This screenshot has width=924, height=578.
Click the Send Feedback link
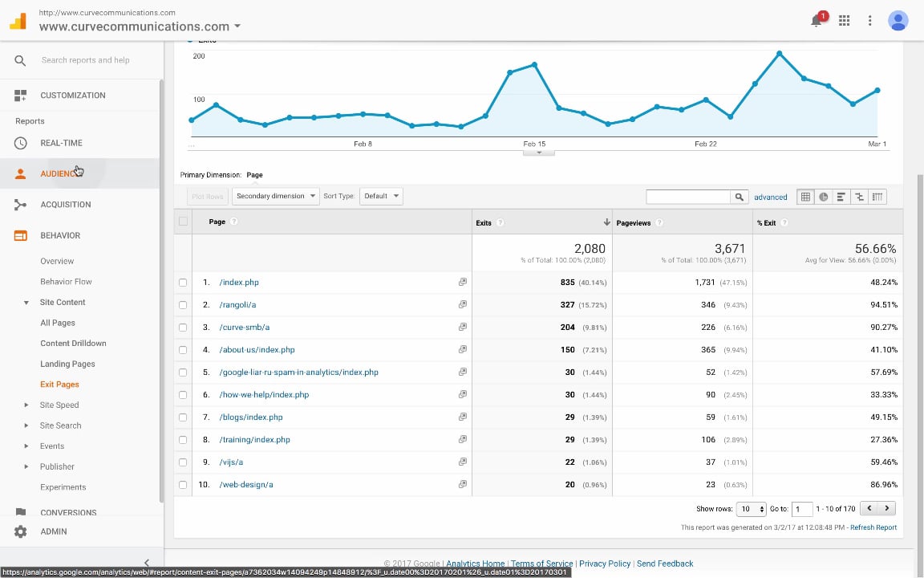pos(665,564)
